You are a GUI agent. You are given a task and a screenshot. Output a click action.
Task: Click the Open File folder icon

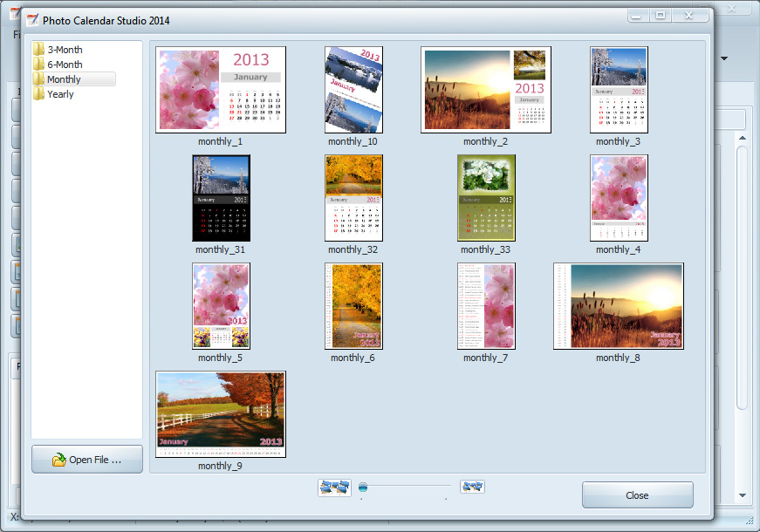[60, 460]
